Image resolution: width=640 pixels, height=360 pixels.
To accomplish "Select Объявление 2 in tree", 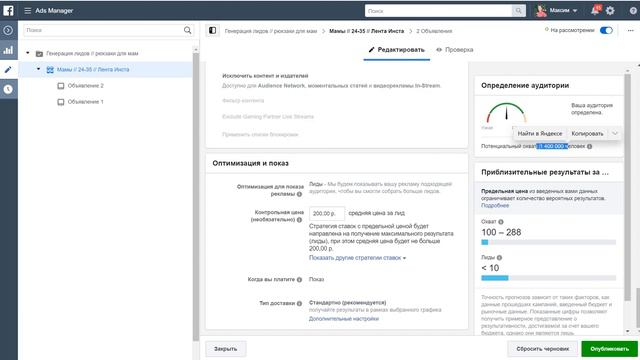I will coord(85,86).
